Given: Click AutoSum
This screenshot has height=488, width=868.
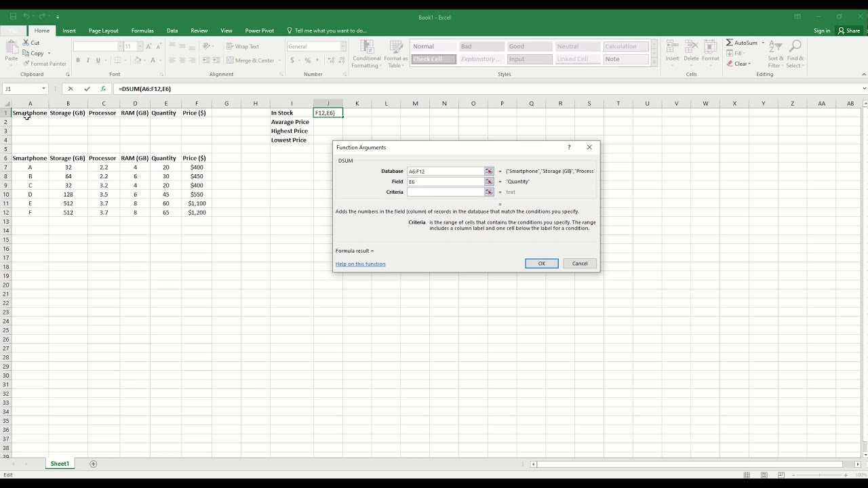Looking at the screenshot, I should click(x=742, y=43).
